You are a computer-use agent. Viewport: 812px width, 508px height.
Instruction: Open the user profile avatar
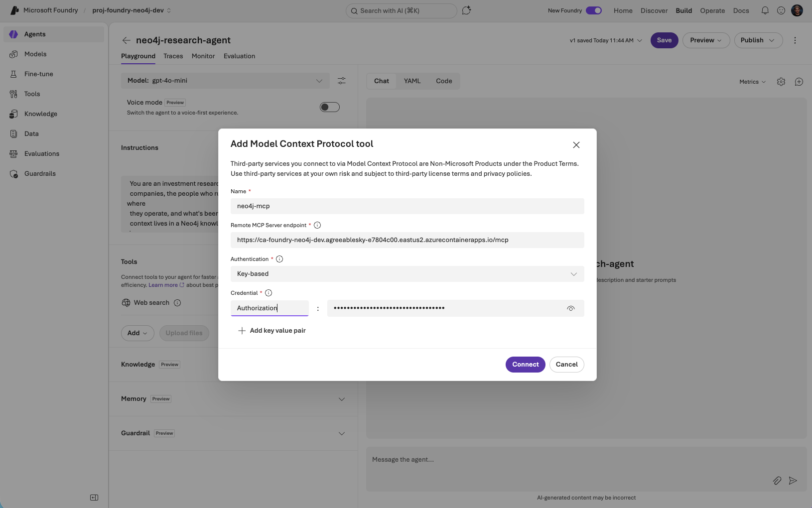pos(797,10)
